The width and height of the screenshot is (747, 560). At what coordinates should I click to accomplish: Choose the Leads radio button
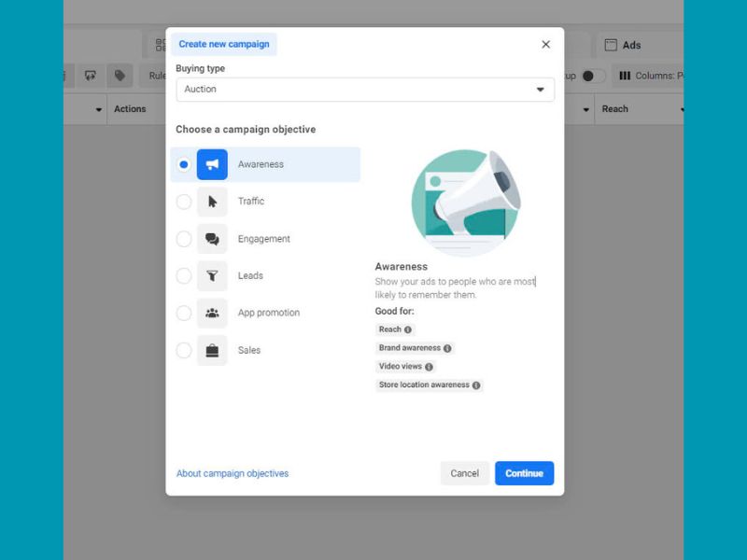[183, 275]
